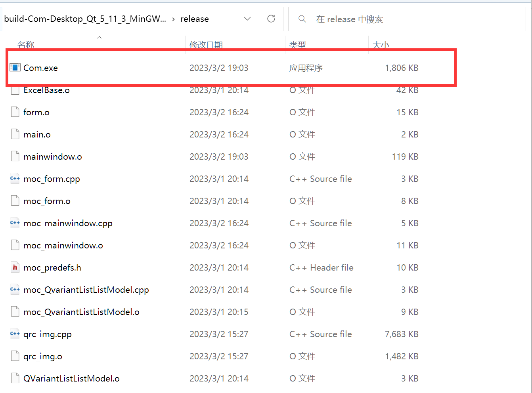Screen dimensions: 532x393
Task: Click the C++ Header file type cell
Action: pyautogui.click(x=321, y=267)
